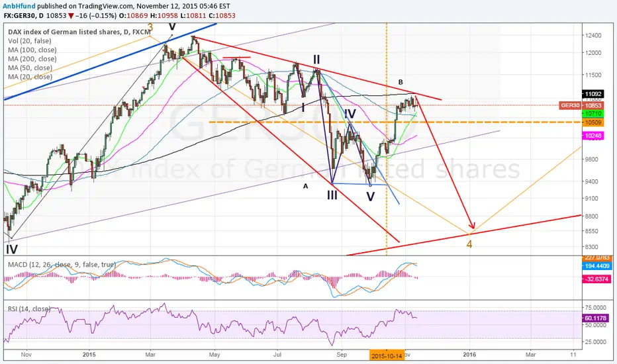Image resolution: width=617 pixels, height=364 pixels.
Task: Click the 2016 label on the time axis
Action: coord(469,355)
